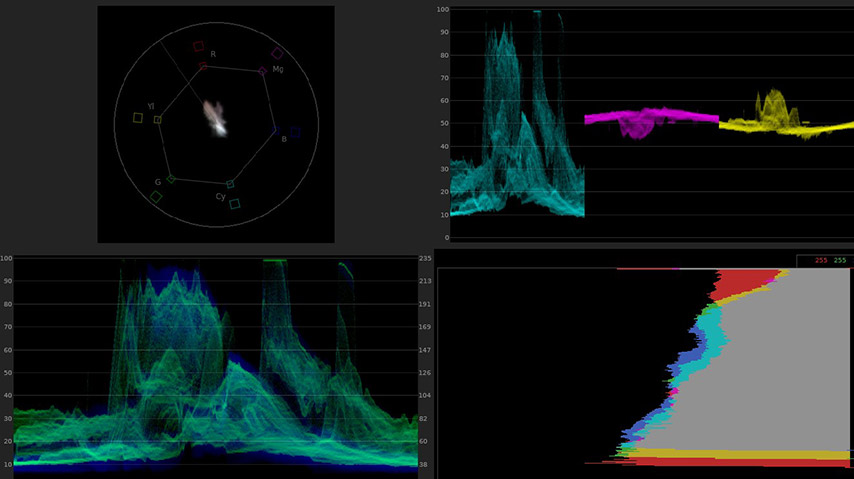Click the outer green target box on vectorscope
The width and height of the screenshot is (854, 479).
[x=156, y=197]
